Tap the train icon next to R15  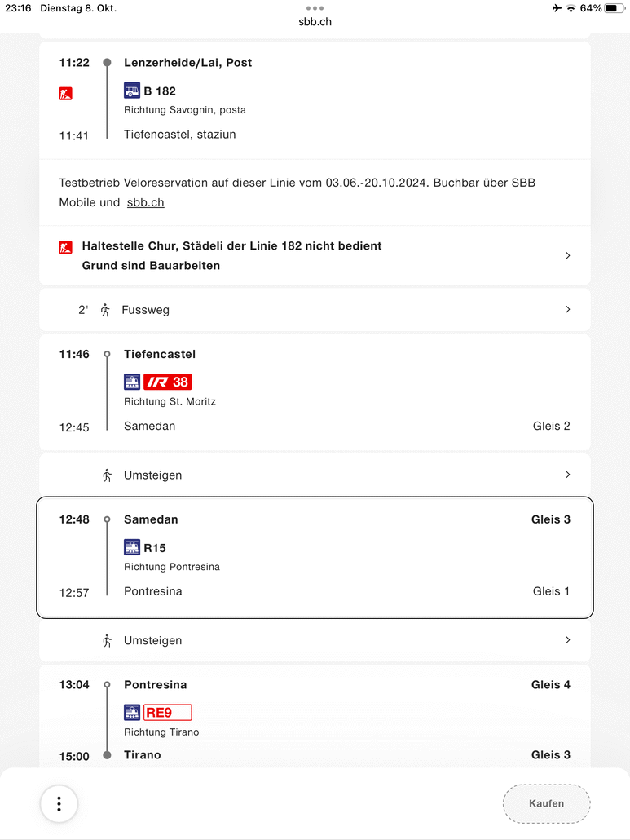tap(132, 547)
